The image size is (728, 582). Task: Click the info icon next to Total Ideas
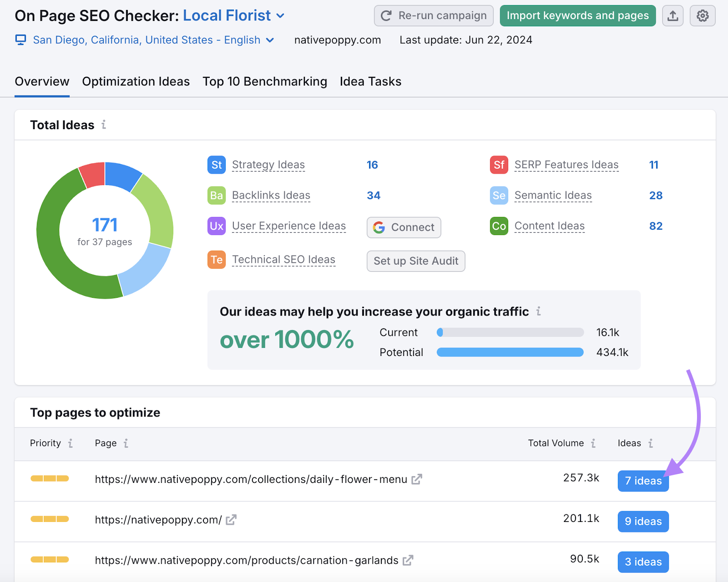(104, 125)
